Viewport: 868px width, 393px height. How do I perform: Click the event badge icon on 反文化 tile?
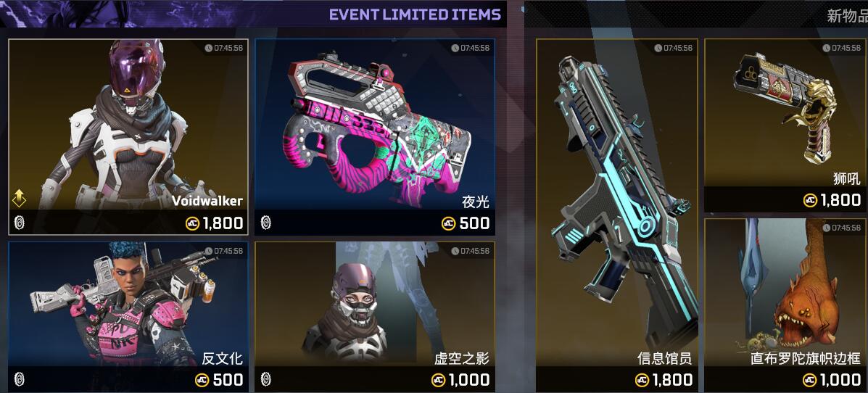click(x=20, y=380)
